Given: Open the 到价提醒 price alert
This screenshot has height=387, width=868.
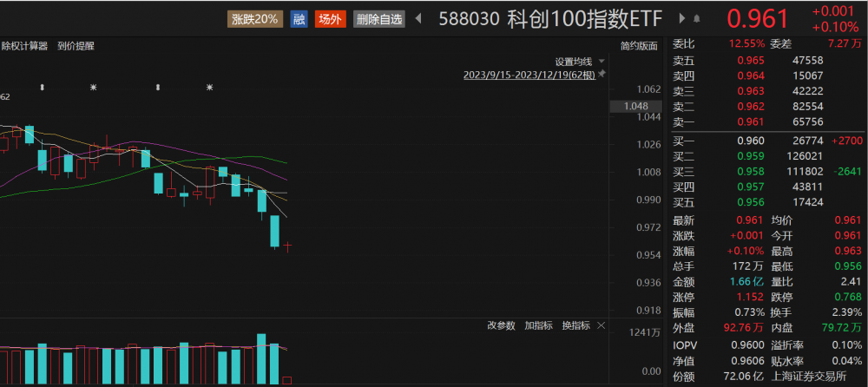Looking at the screenshot, I should [x=76, y=46].
